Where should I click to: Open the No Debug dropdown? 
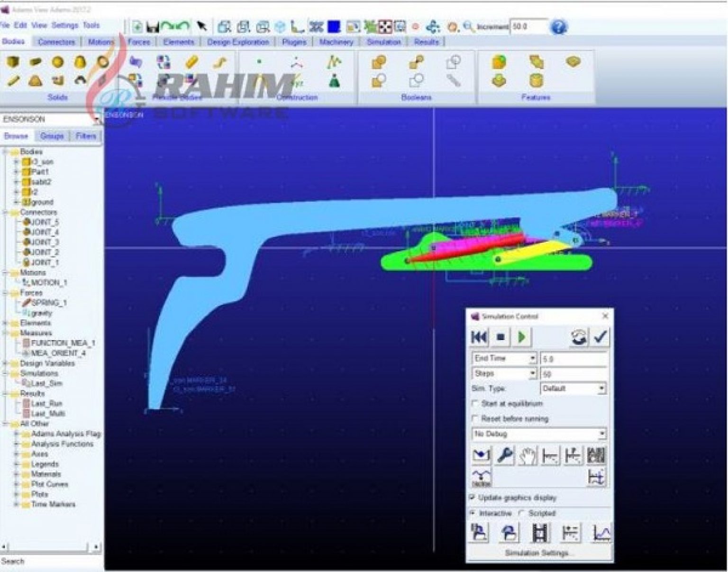(x=601, y=434)
